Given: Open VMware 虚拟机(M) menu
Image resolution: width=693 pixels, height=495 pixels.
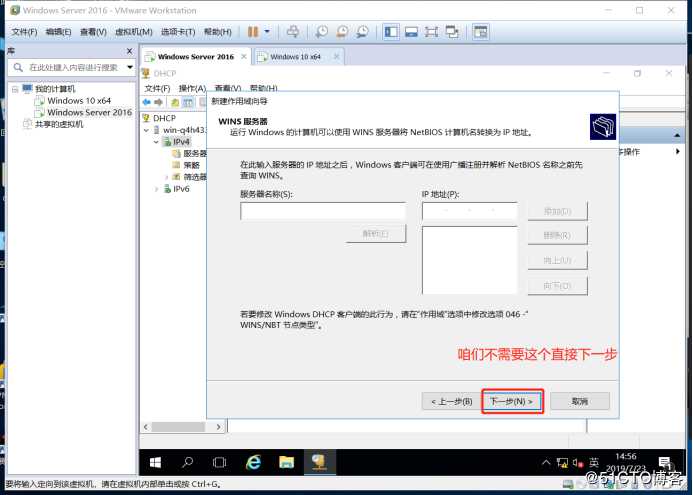Looking at the screenshot, I should [133, 32].
